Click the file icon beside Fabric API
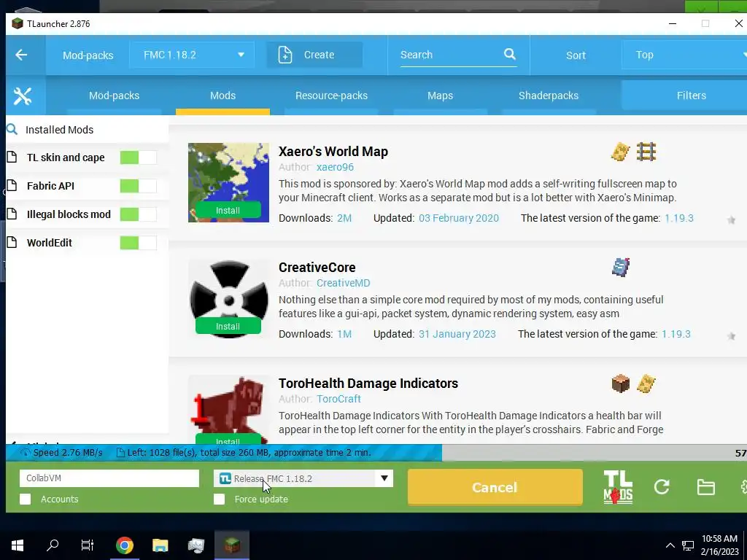The image size is (747, 560). tap(12, 186)
